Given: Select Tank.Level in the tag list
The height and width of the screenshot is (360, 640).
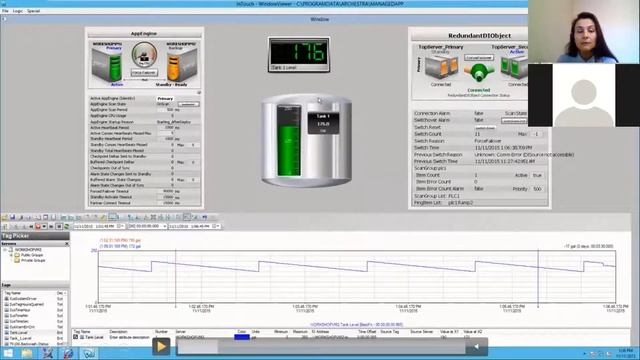Looking at the screenshot, I should [x=18, y=333].
